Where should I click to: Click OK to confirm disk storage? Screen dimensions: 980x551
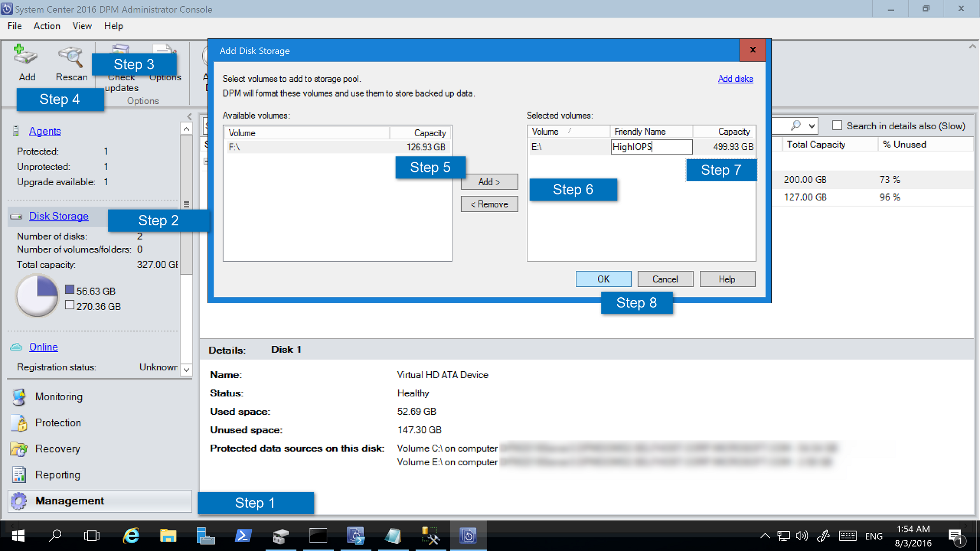[x=604, y=279]
